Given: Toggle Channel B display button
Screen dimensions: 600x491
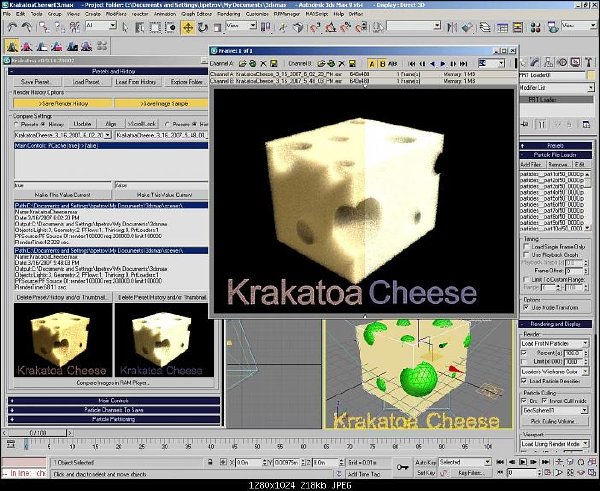Looking at the screenshot, I should [382, 64].
